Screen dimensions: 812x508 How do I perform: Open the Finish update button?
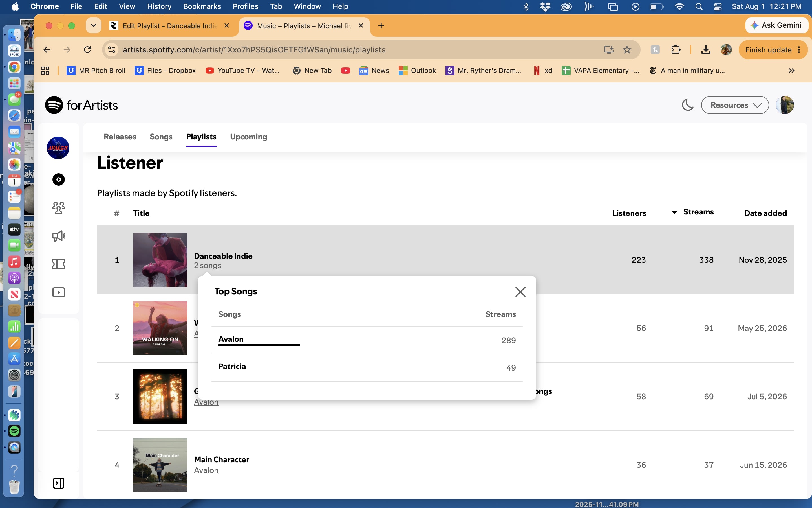coord(773,50)
